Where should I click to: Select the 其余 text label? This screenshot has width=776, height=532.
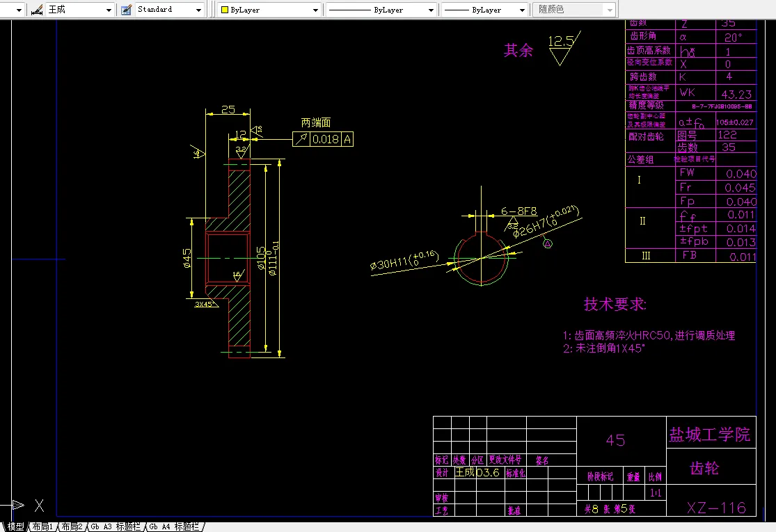(518, 50)
